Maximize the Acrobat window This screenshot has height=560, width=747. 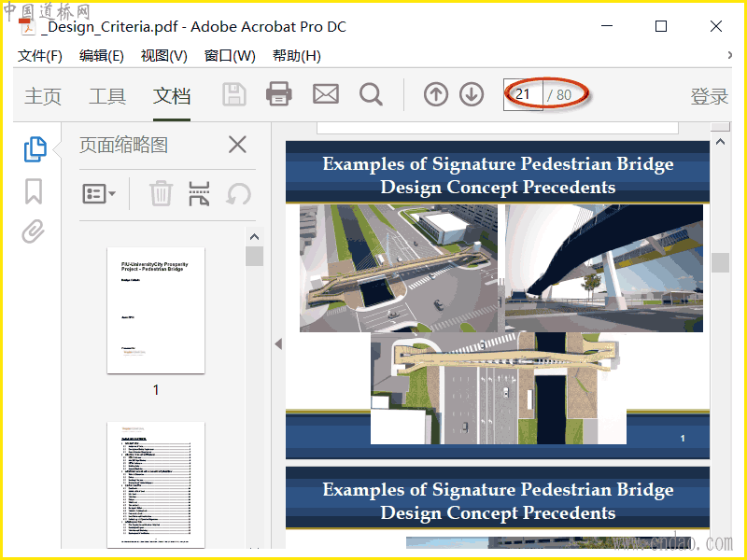tap(661, 26)
